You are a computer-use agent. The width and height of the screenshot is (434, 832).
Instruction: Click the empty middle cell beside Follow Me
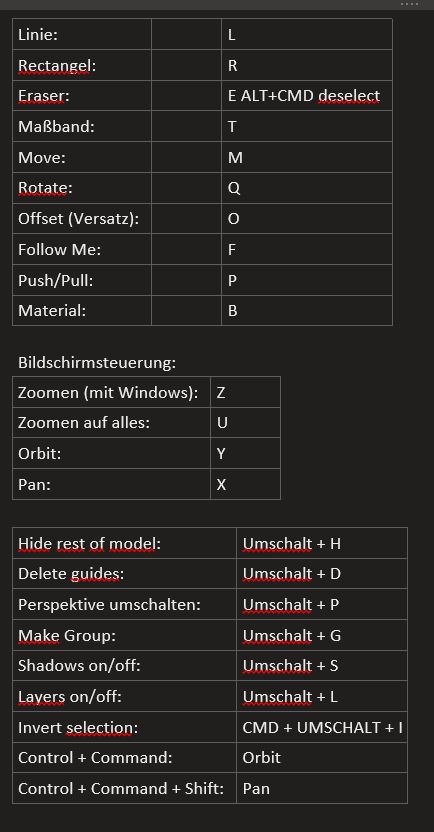tap(186, 249)
